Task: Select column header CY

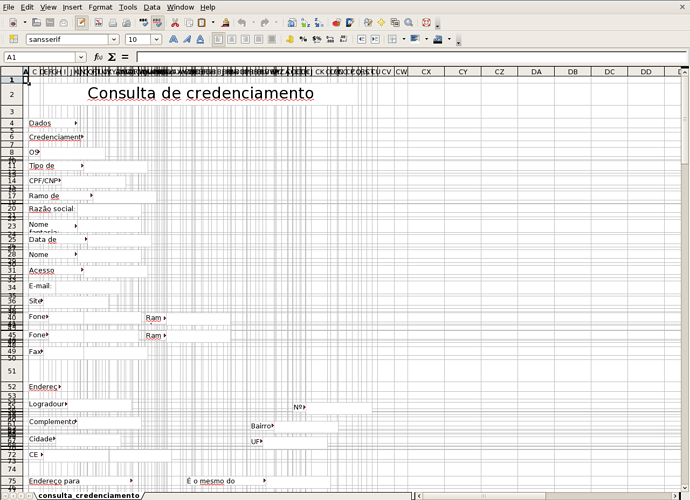Action: point(463,72)
